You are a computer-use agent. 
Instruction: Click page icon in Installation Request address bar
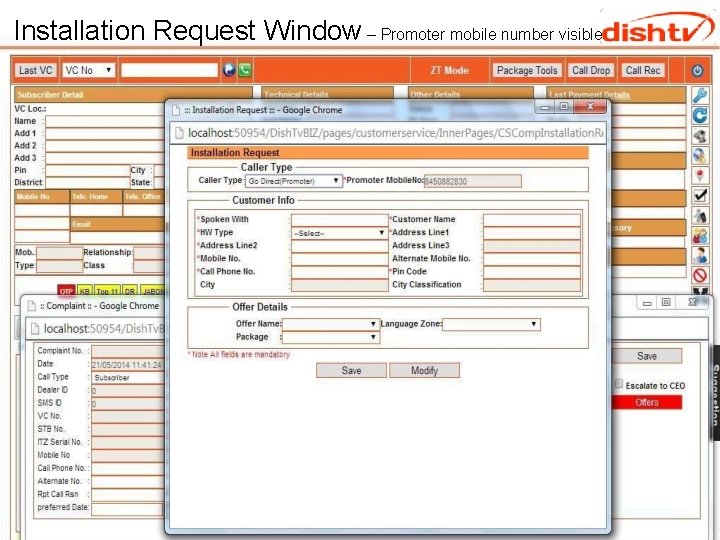[x=180, y=133]
